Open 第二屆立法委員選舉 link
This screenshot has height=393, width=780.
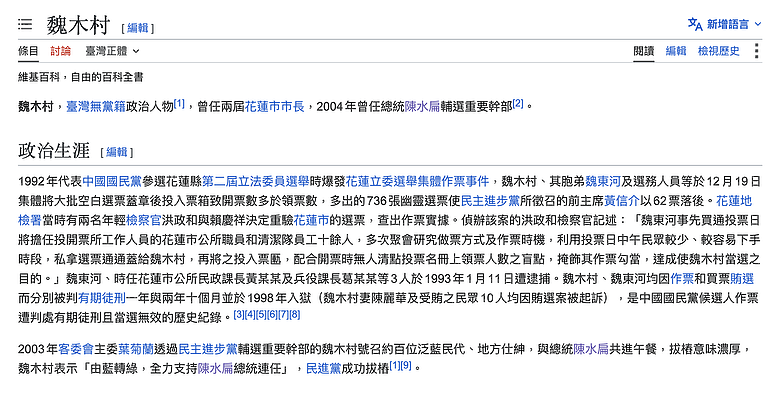click(256, 182)
